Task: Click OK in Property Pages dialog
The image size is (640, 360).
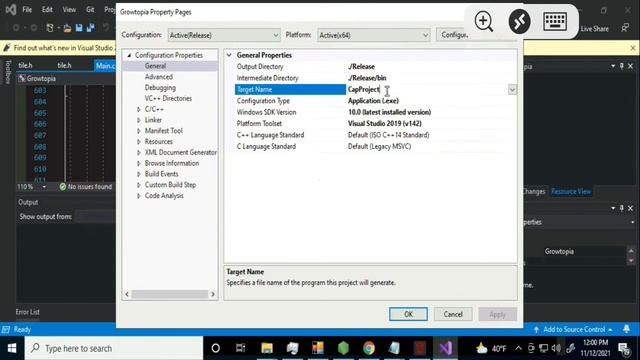Action: click(408, 314)
